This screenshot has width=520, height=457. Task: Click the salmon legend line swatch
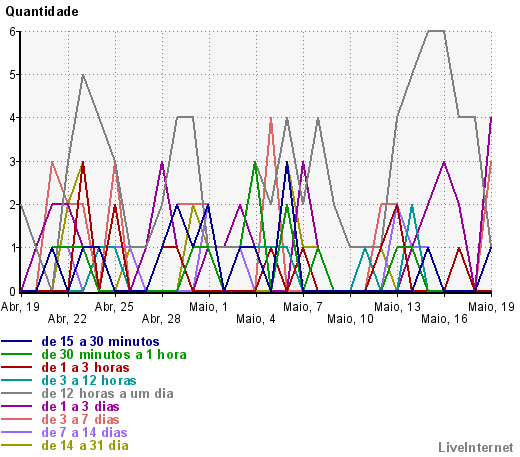[x=17, y=419]
